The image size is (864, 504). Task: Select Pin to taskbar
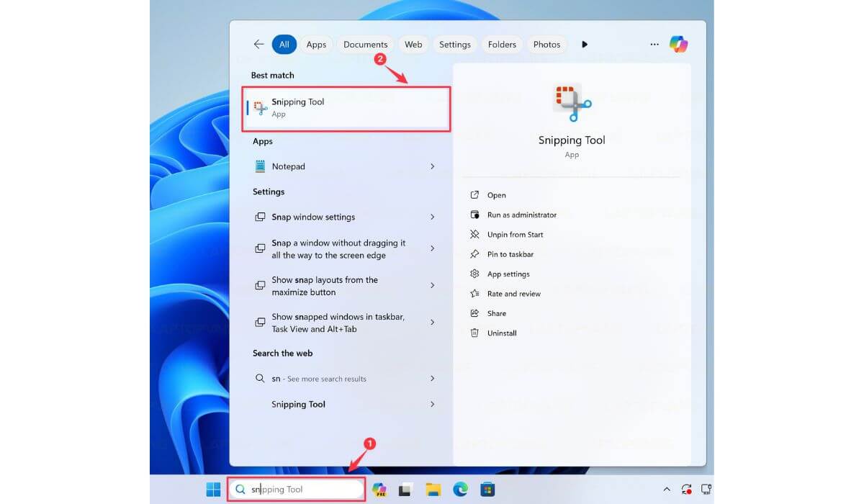(510, 254)
